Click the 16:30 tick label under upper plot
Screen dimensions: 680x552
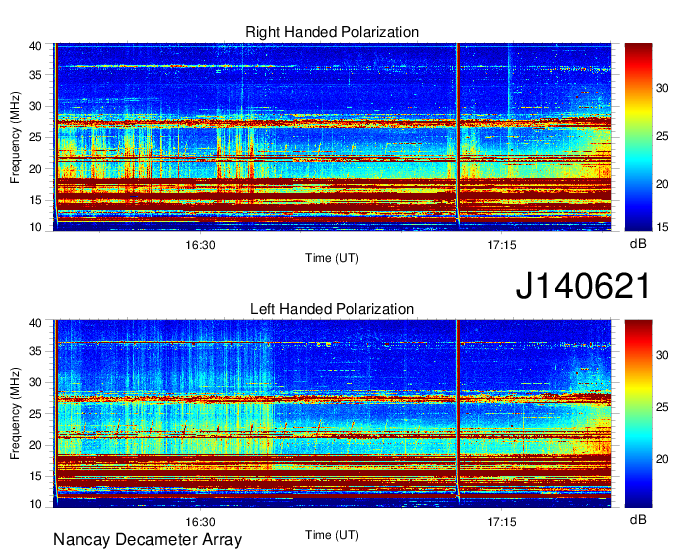tap(200, 245)
